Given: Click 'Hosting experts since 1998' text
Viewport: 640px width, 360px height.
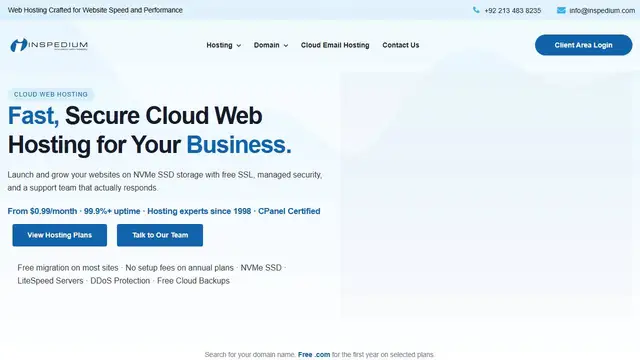Looking at the screenshot, I should click(199, 211).
